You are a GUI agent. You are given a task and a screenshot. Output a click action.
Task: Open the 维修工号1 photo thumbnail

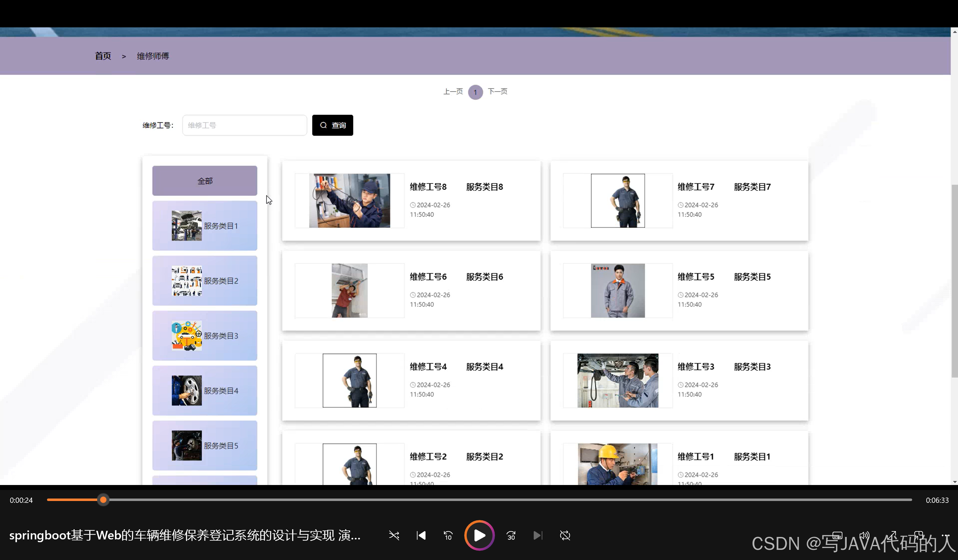click(618, 464)
